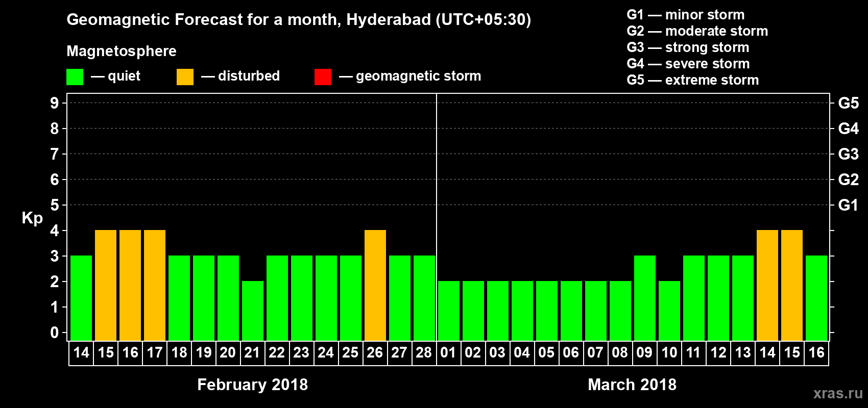Click the Kp axis title
868x408 pixels.
tap(32, 218)
